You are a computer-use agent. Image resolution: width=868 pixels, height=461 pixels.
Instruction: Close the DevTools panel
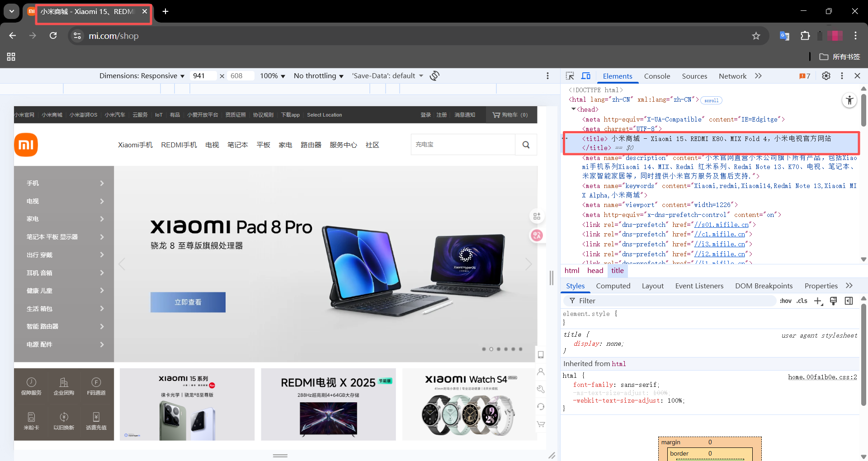[857, 76]
